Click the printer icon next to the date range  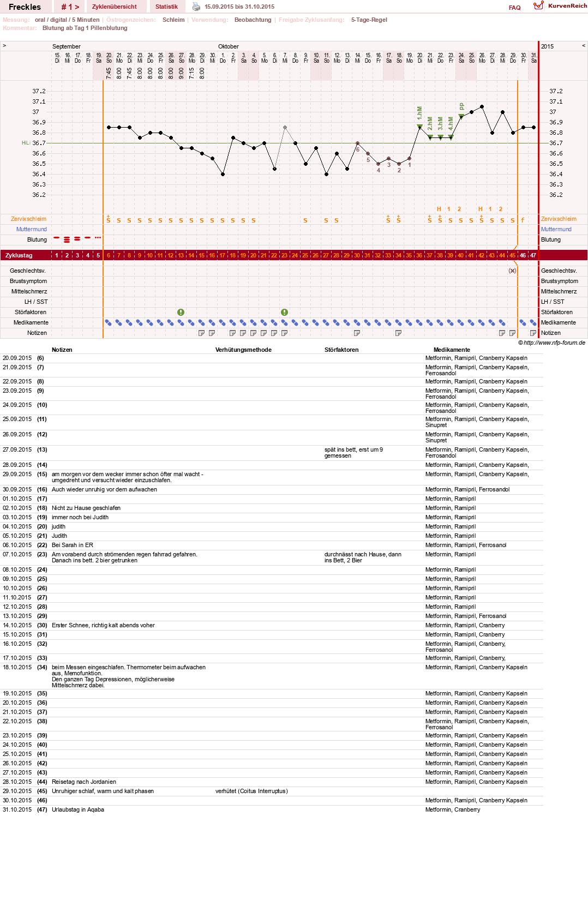pyautogui.click(x=196, y=7)
